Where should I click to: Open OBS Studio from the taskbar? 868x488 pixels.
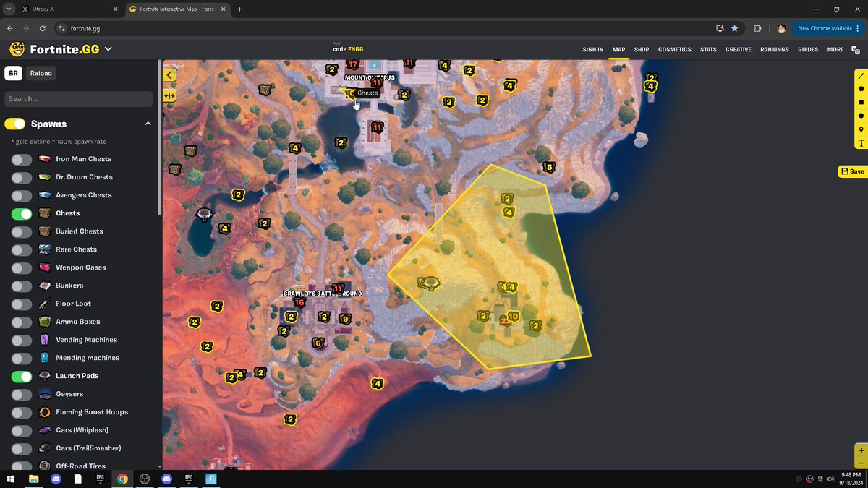[145, 479]
